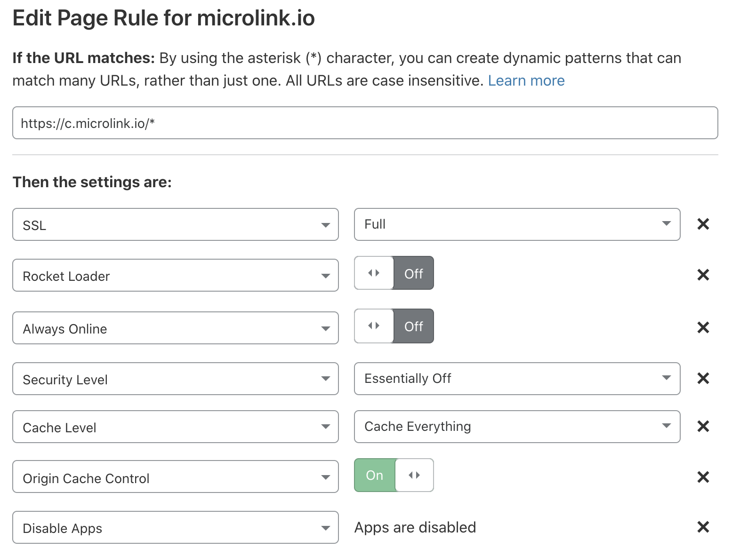Toggle Rocket Loader switch on
The width and height of the screenshot is (756, 556).
click(394, 273)
